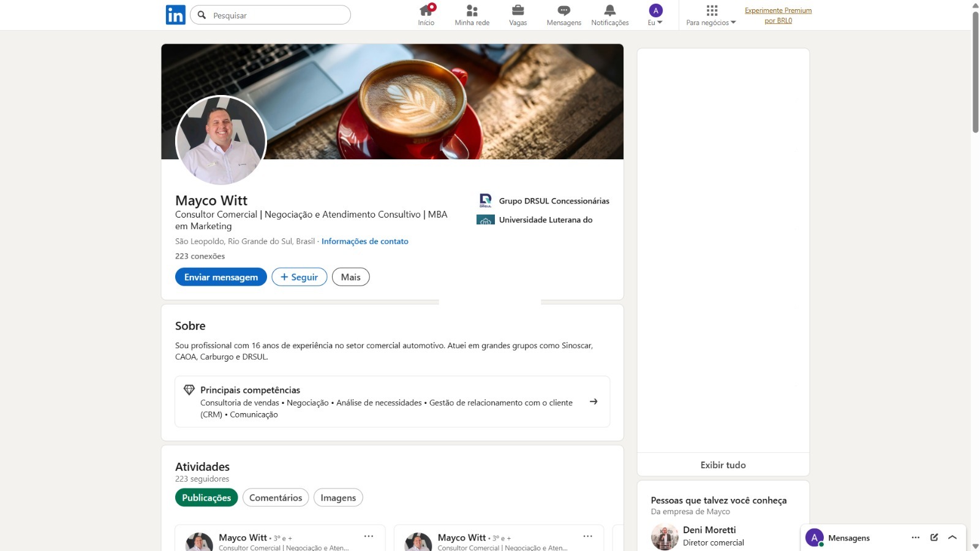Compose new message pencil icon
Viewport: 980px width, 551px height.
(x=934, y=538)
